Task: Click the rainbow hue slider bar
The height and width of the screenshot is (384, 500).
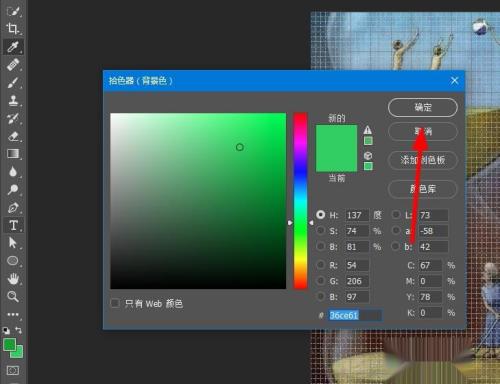Action: pyautogui.click(x=300, y=201)
